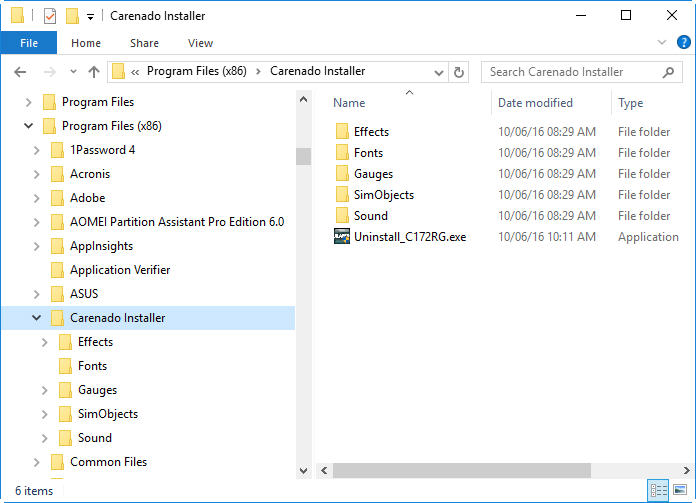The image size is (696, 503).
Task: Click the horizontal scrollbar in file list
Action: [461, 470]
